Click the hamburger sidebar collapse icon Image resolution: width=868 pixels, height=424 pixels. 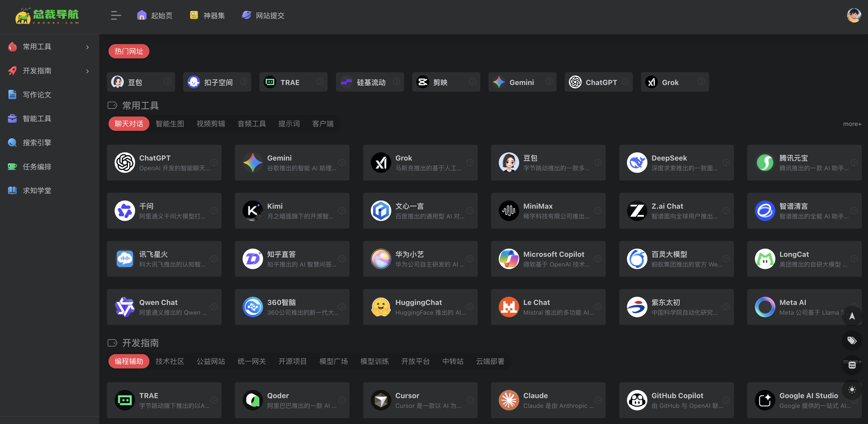[116, 16]
